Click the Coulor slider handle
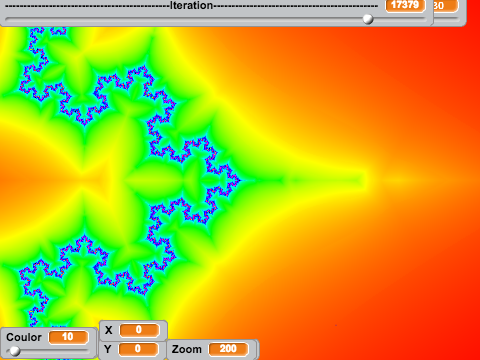Image resolution: width=480 pixels, height=360 pixels. [x=15, y=351]
